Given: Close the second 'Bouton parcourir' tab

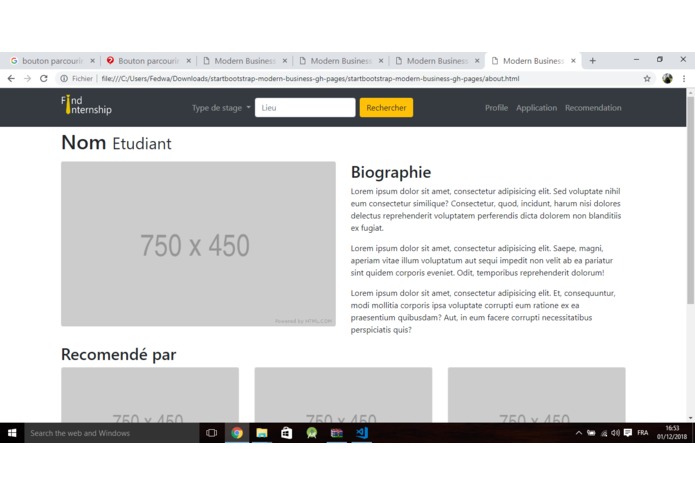Looking at the screenshot, I should click(188, 61).
